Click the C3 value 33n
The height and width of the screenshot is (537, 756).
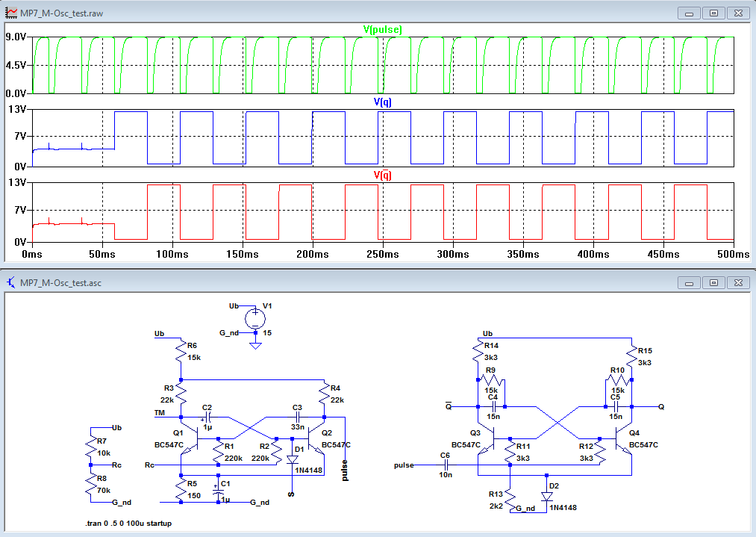coord(298,427)
